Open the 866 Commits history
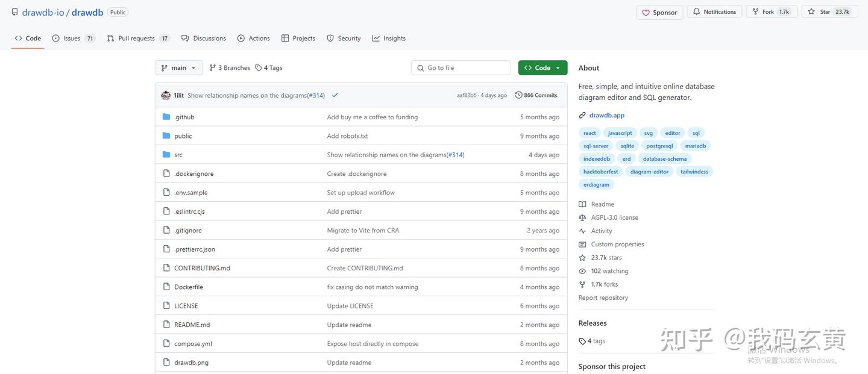Image resolution: width=868 pixels, height=374 pixels. 536,95
